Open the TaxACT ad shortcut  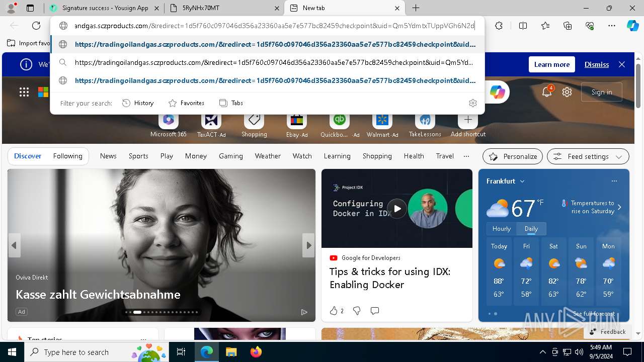(211, 125)
